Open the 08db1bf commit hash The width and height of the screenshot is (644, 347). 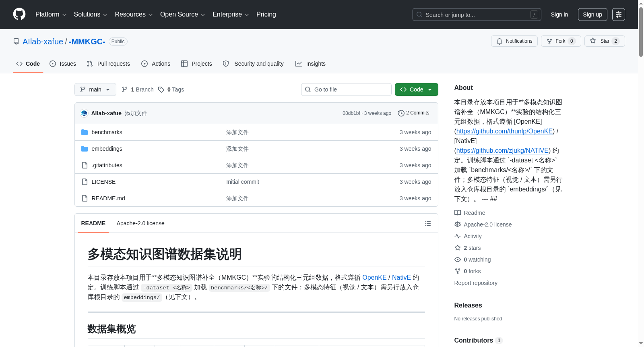pos(351,113)
